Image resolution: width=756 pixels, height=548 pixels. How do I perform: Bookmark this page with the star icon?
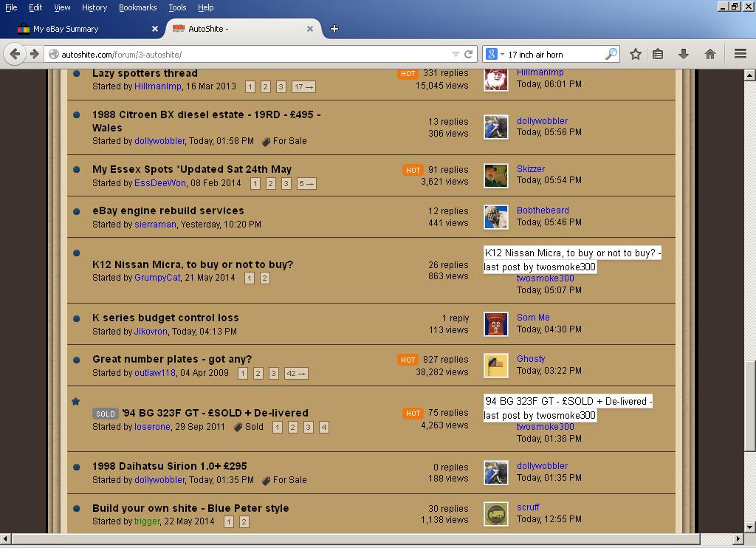tap(636, 54)
